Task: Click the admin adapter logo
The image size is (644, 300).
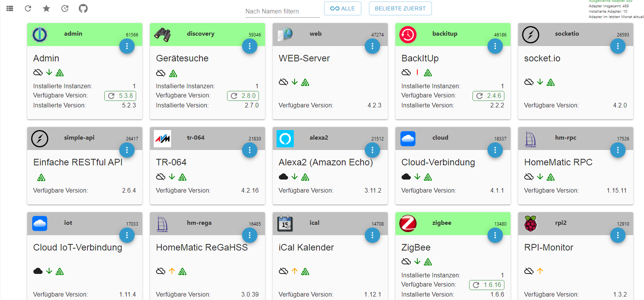Action: (40, 35)
